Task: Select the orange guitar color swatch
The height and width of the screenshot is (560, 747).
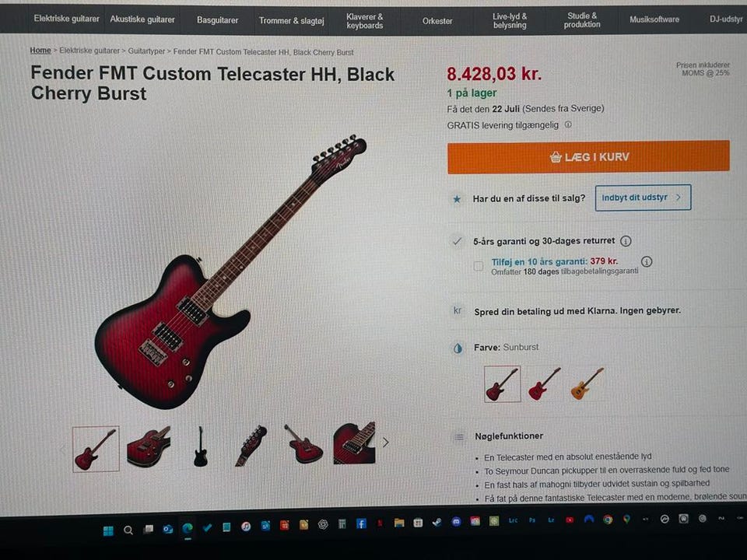Action: click(x=587, y=383)
